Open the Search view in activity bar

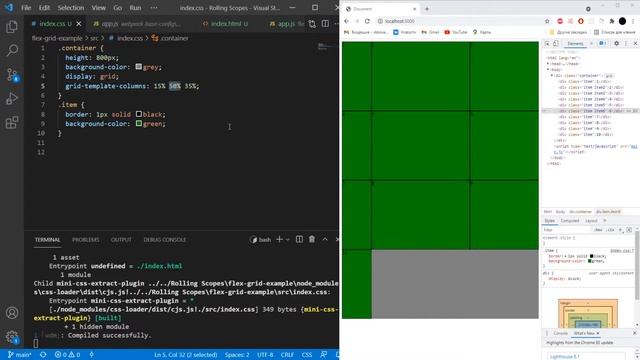(12, 51)
